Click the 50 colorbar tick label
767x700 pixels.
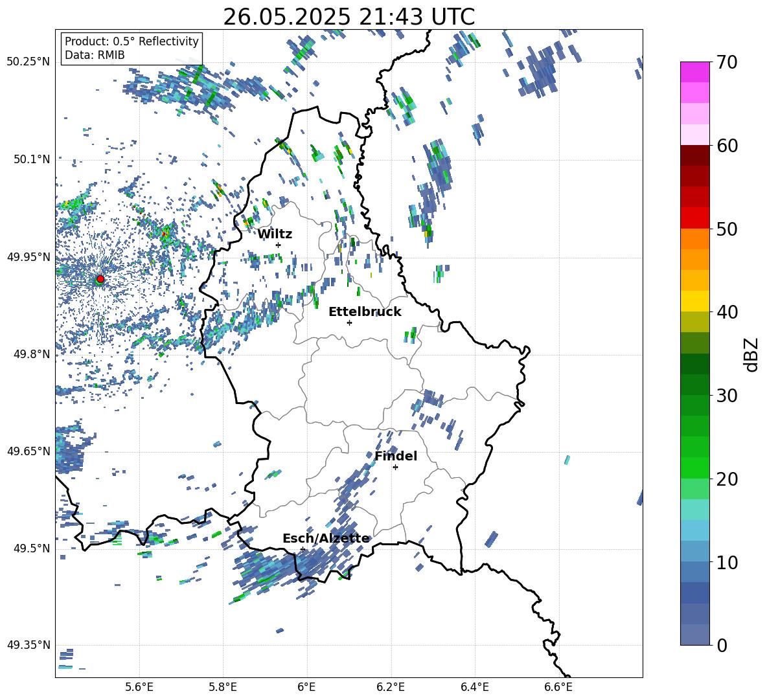(726, 229)
